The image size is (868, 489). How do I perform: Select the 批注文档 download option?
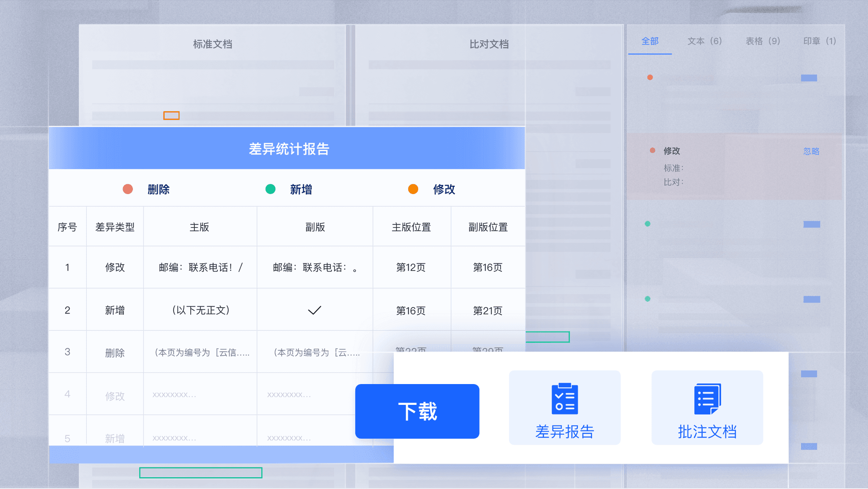[x=707, y=408]
